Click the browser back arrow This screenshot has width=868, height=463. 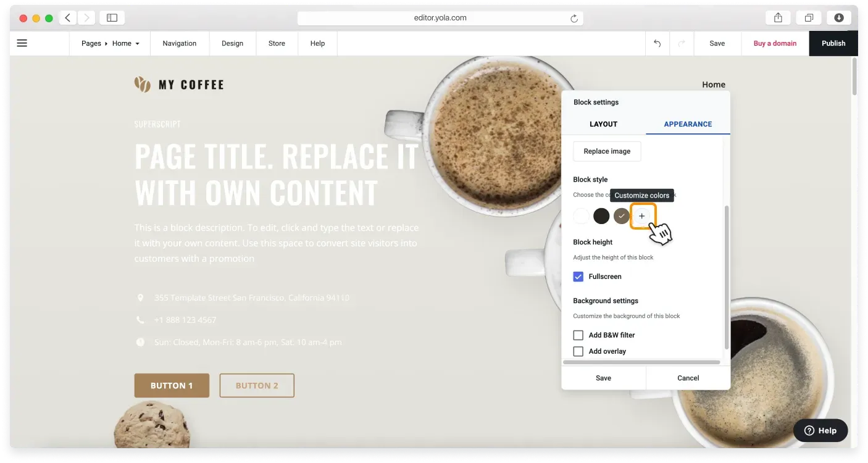(68, 18)
